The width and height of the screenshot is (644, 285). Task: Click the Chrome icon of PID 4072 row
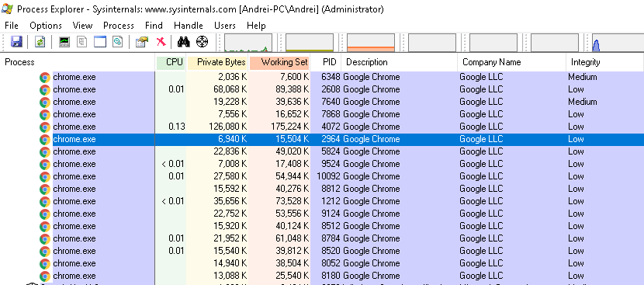click(x=45, y=127)
